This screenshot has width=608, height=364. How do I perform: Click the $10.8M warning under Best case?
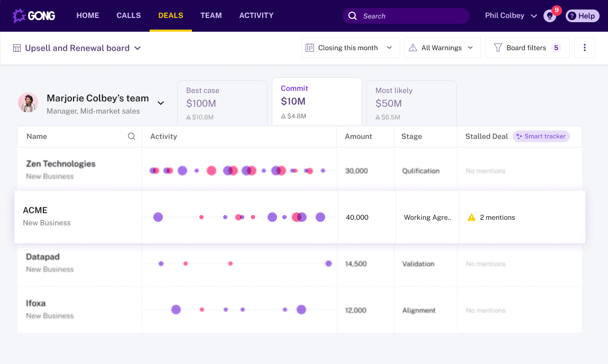200,117
